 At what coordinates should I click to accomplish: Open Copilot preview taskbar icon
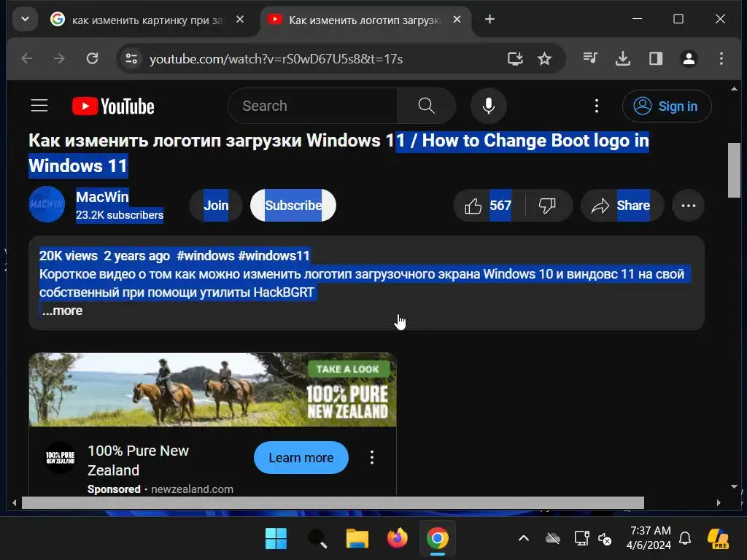click(x=718, y=539)
